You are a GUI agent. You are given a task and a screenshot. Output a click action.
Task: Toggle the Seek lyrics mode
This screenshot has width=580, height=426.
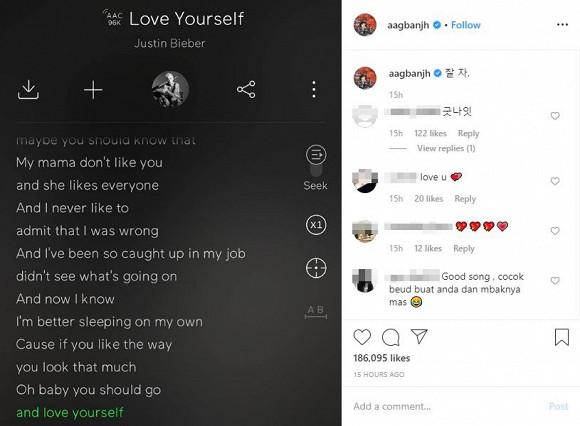pyautogui.click(x=316, y=168)
